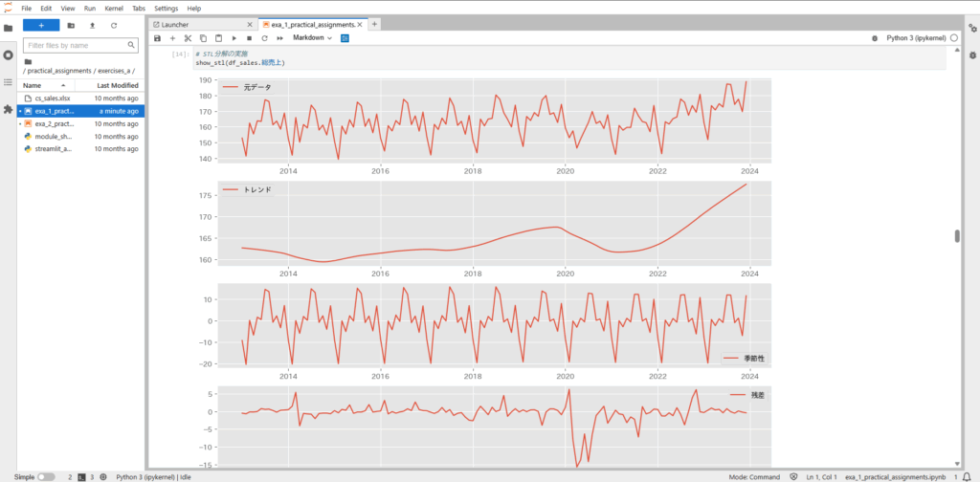Interrupt the kernel with the stop icon
Viewport: 980px width, 482px height.
(249, 38)
